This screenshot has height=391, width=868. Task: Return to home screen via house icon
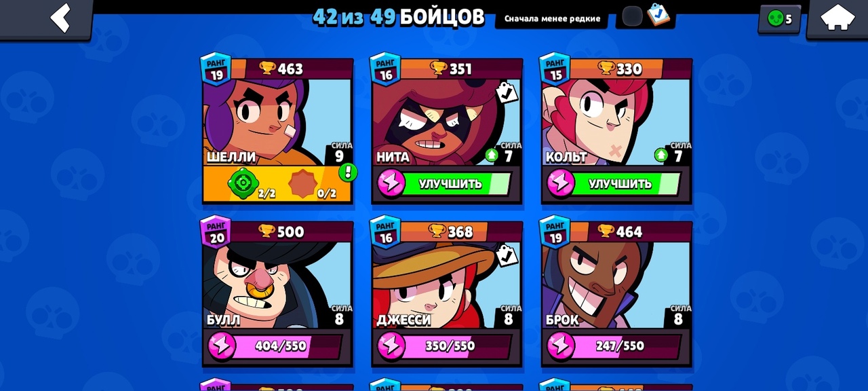837,17
